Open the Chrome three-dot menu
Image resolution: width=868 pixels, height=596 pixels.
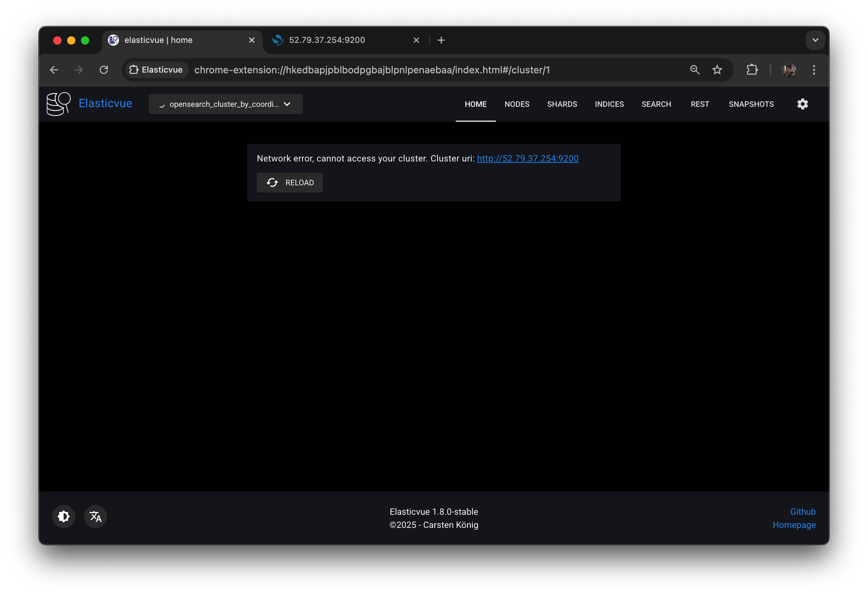coord(814,70)
